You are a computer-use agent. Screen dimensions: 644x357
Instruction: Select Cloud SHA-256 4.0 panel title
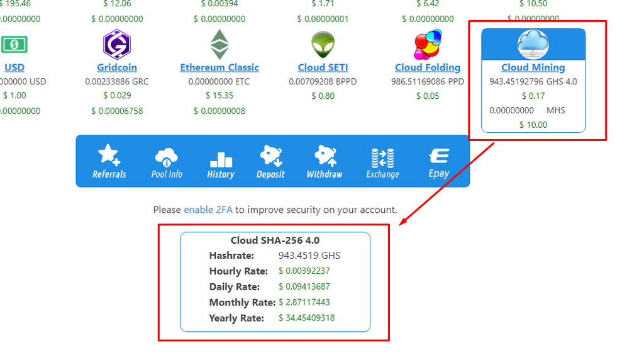point(275,240)
